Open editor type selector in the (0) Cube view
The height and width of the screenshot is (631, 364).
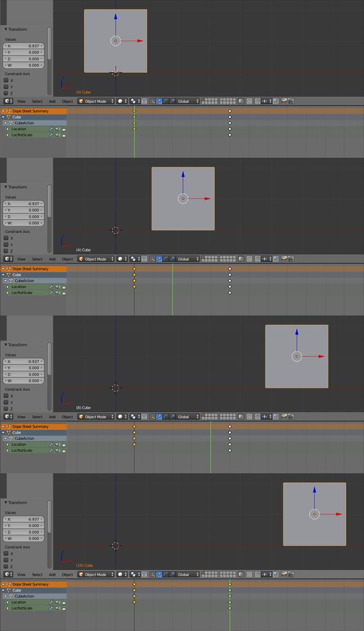8,102
